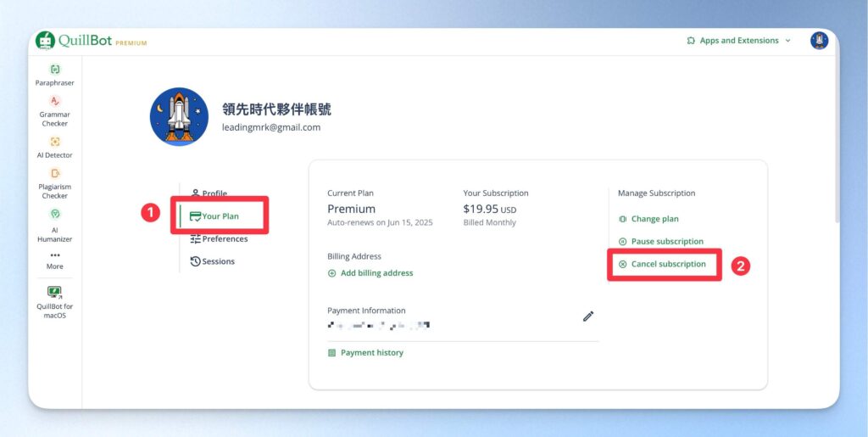Click the large rocket profile picture
Screen dimensions: 868x437
[179, 116]
